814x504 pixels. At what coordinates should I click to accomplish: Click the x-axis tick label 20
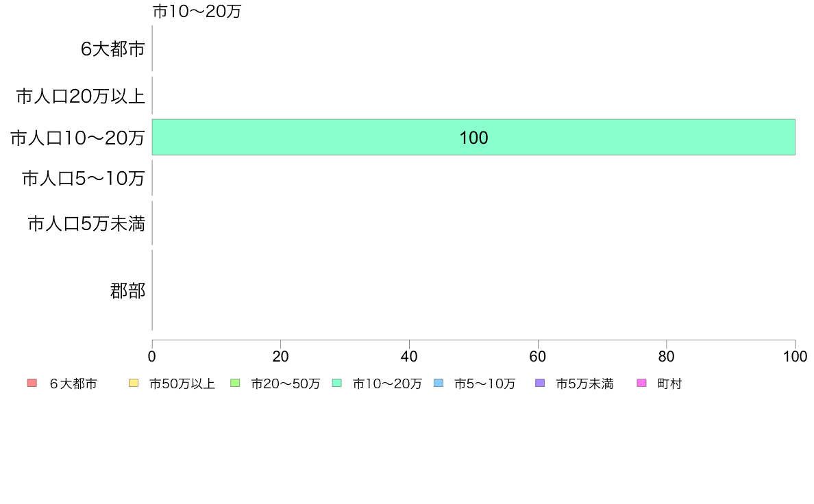280,357
